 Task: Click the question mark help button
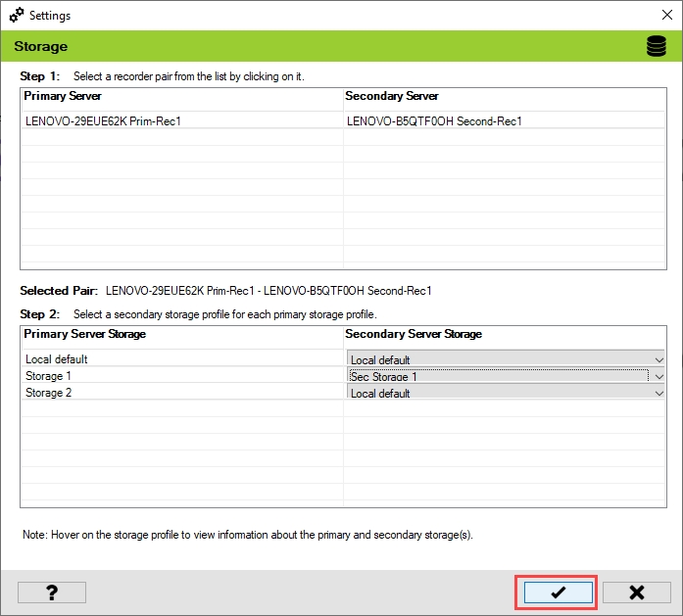[52, 592]
